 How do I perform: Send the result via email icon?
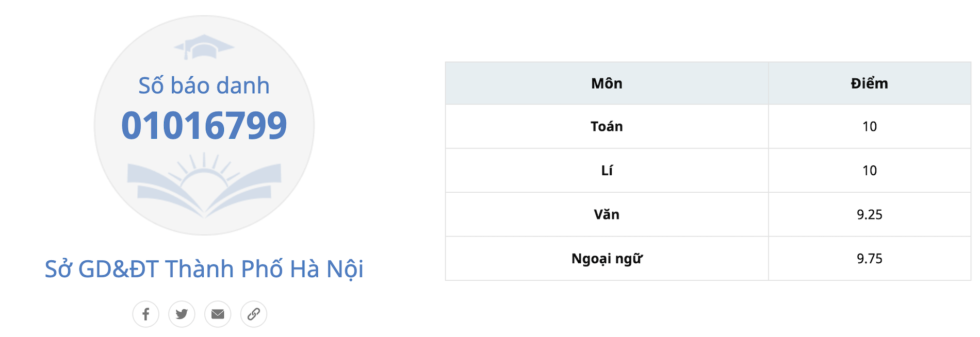coord(218,314)
